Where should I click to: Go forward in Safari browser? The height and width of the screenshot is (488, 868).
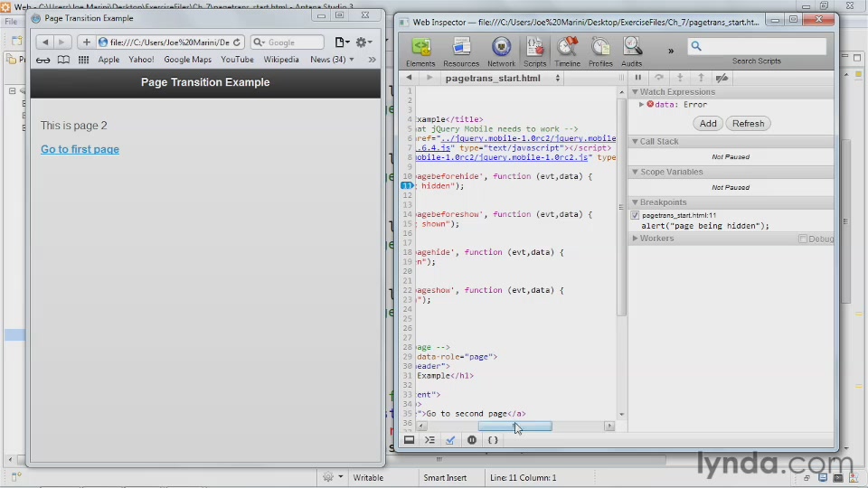pyautogui.click(x=62, y=42)
